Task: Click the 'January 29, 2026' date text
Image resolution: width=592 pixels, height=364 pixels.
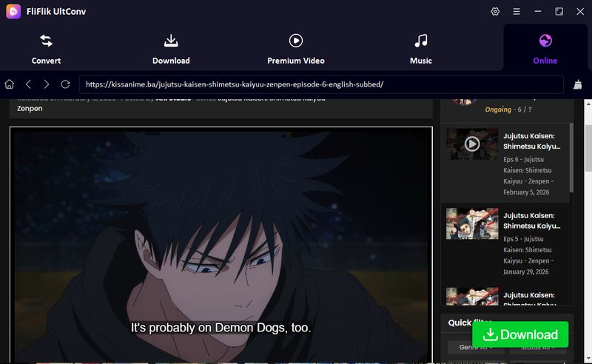Action: [x=526, y=272]
